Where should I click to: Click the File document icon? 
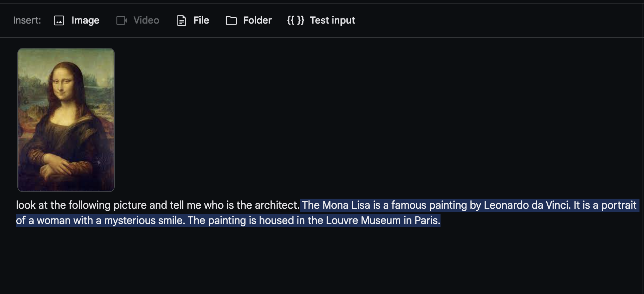(x=182, y=20)
